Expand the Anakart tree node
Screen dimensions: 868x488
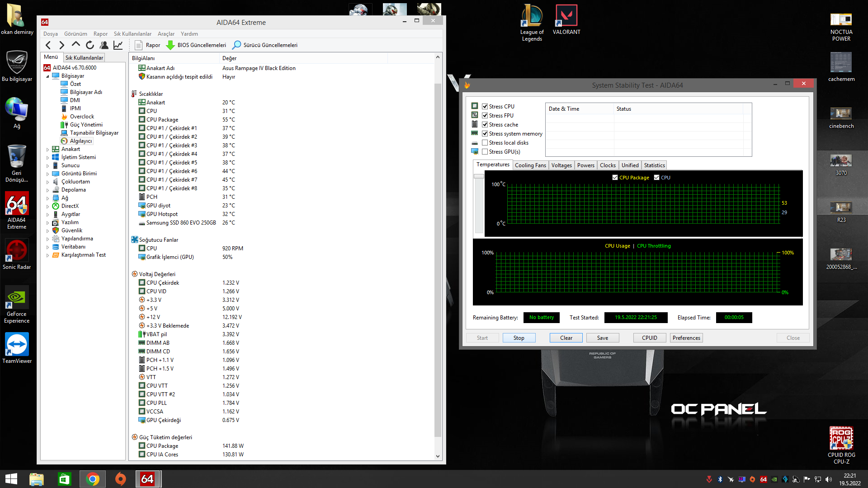(x=48, y=150)
